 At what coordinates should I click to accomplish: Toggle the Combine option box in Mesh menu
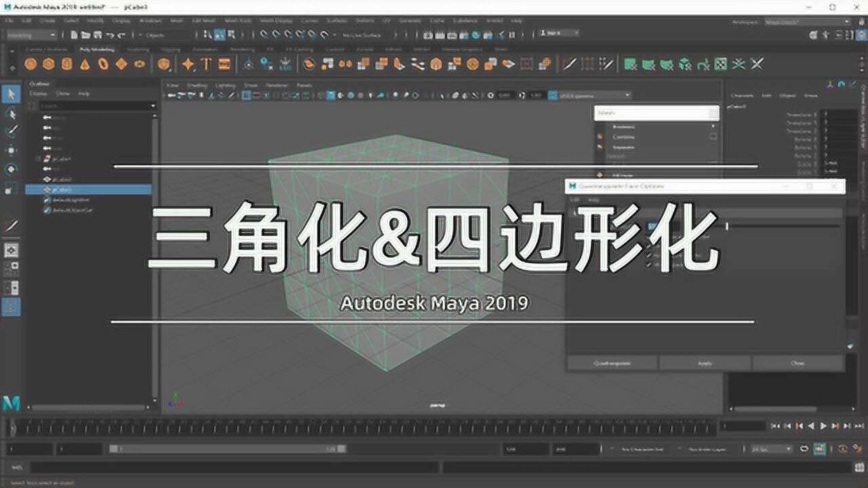point(713,136)
